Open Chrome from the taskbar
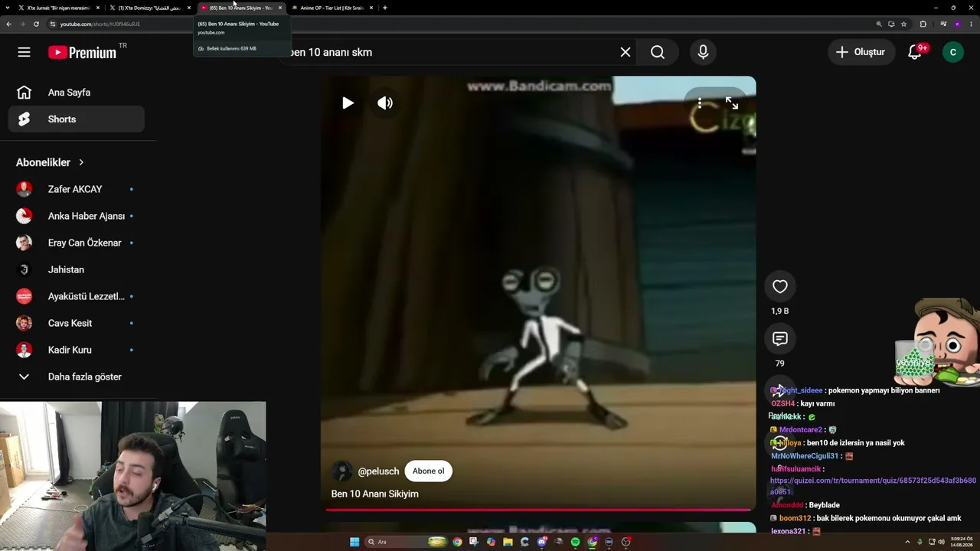The height and width of the screenshot is (551, 980). [457, 542]
